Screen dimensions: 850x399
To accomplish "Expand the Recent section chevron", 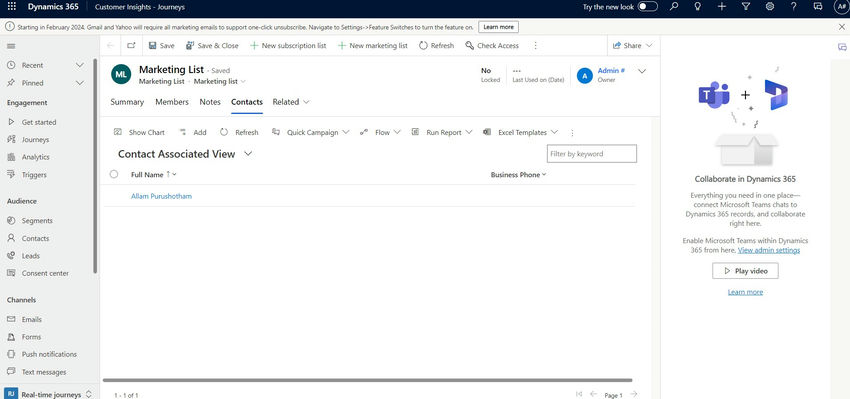I will [80, 65].
